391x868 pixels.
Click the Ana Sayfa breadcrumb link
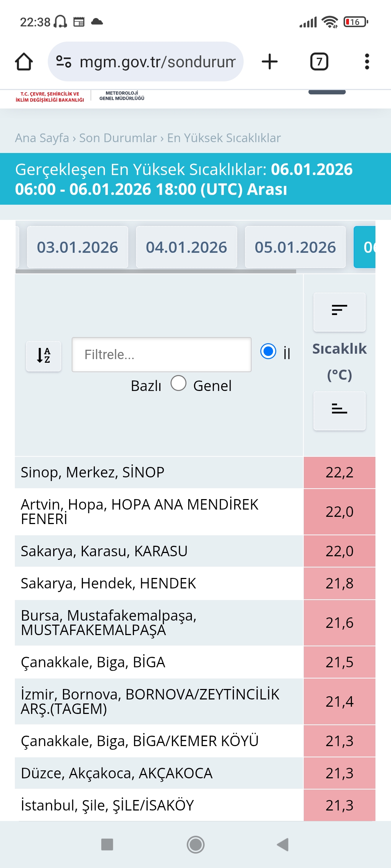(42, 138)
